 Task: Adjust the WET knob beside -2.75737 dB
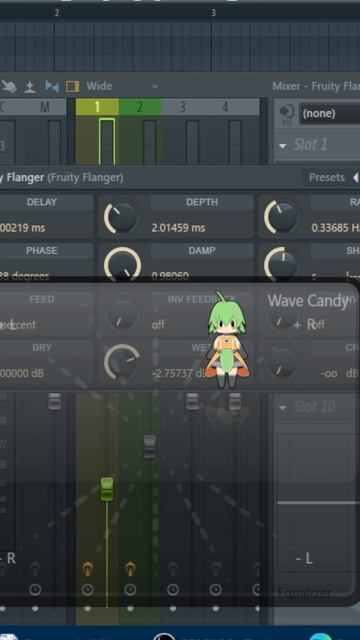pos(121,362)
